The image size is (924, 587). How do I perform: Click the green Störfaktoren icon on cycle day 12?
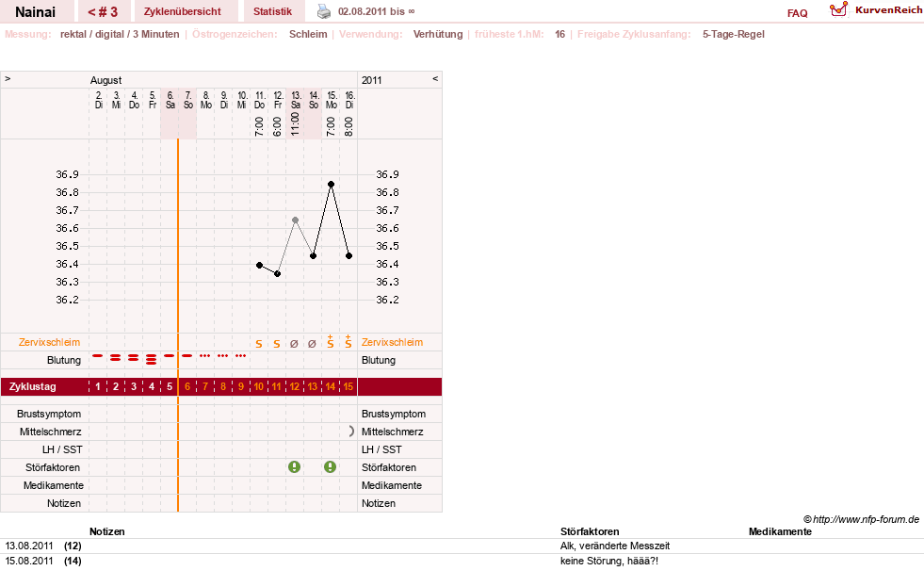[x=294, y=466]
